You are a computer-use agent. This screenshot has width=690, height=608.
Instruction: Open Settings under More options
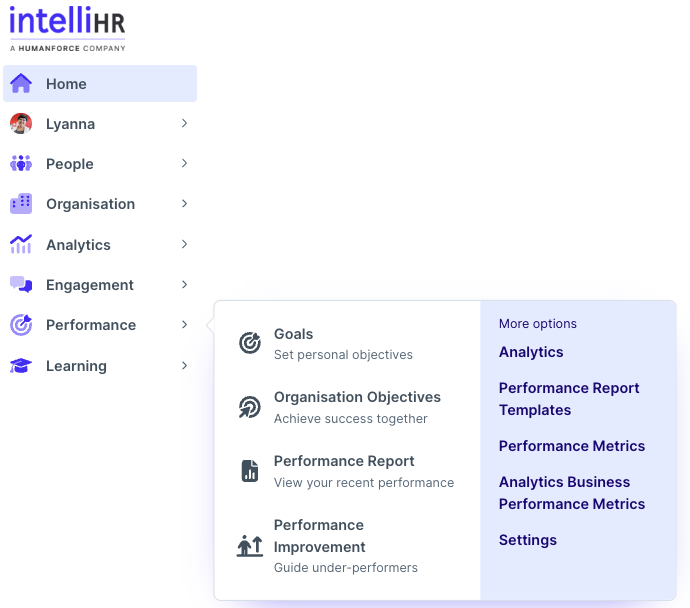pos(527,540)
